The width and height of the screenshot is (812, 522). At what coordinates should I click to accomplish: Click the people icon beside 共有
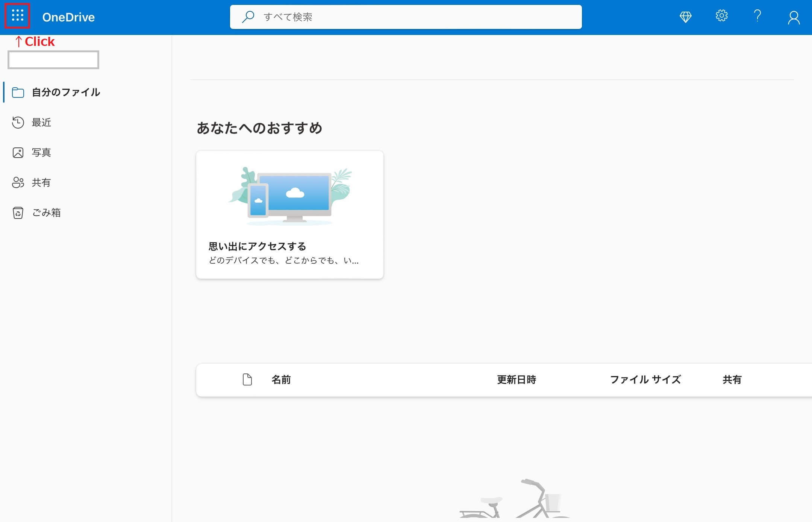18,182
